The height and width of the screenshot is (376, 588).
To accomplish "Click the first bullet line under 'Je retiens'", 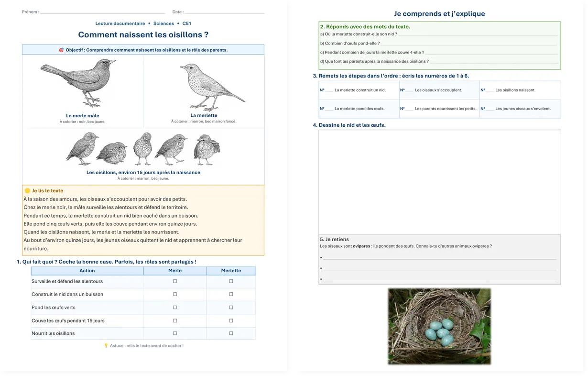I will [x=439, y=258].
